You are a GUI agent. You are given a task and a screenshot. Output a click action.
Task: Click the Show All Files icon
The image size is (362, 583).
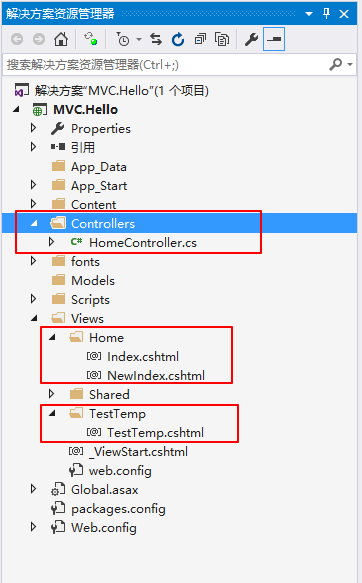point(222,39)
